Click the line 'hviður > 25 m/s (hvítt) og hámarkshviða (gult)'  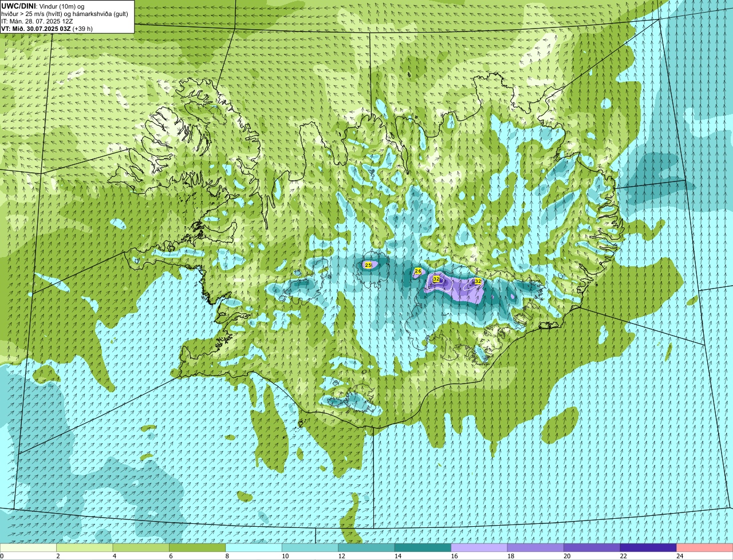tap(65, 13)
